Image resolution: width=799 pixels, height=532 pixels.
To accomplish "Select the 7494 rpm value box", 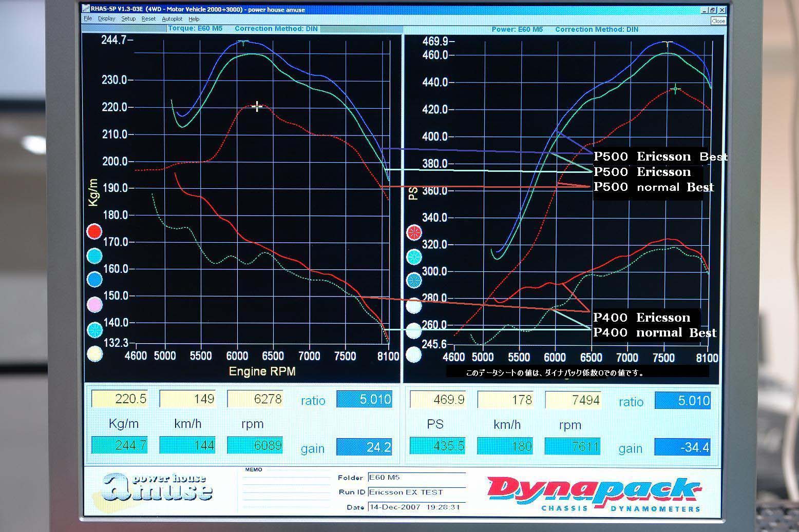I will 573,400.
